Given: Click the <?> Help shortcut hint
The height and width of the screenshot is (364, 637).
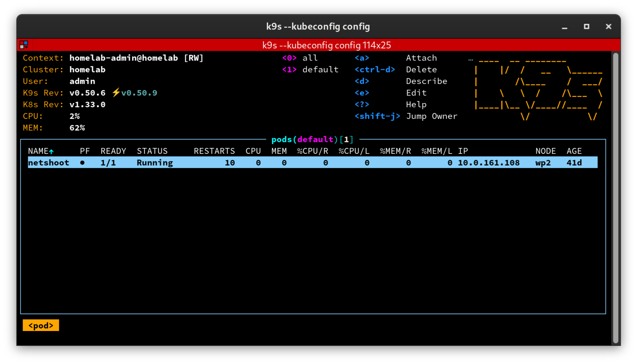Looking at the screenshot, I should [x=390, y=104].
